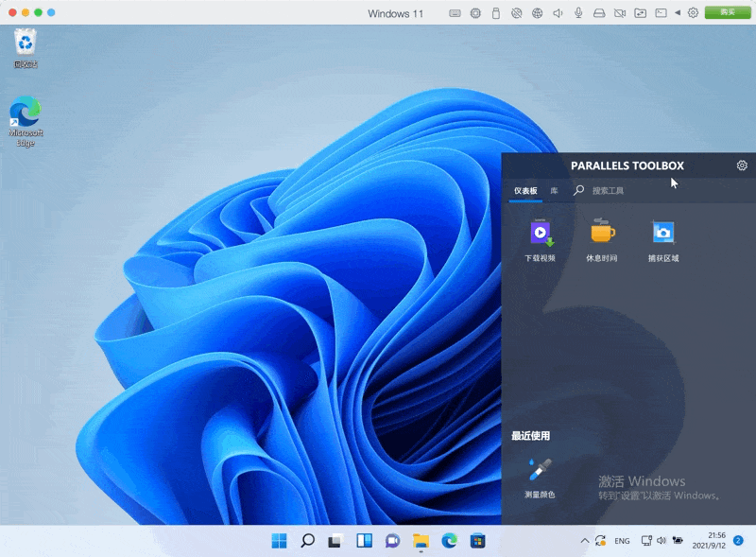Click the sync update tray icon
The width and height of the screenshot is (756, 557).
[600, 541]
